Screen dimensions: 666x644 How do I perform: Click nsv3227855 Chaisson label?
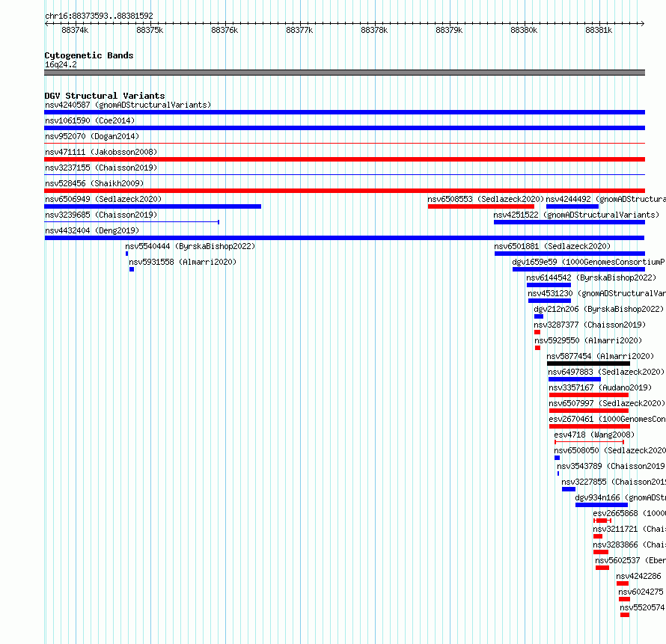point(614,482)
